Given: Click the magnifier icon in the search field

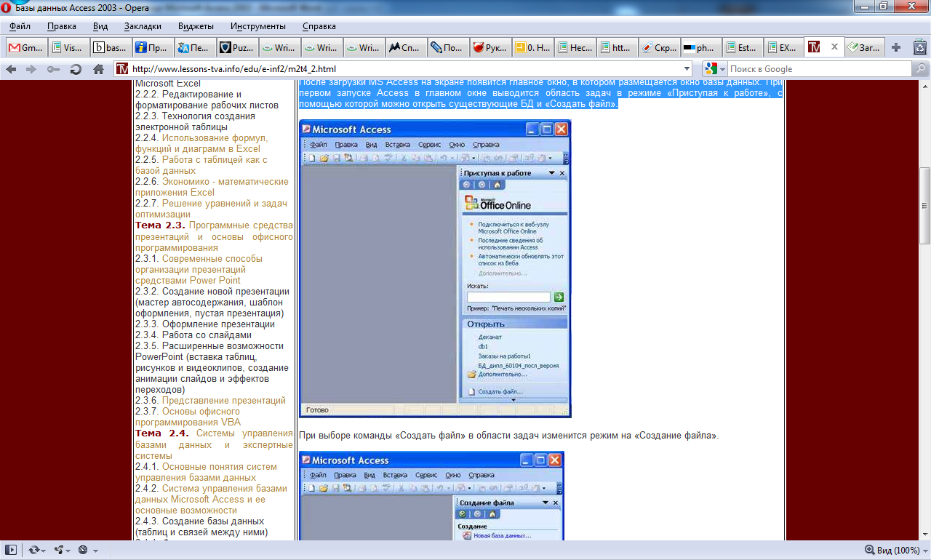Looking at the screenshot, I should click(921, 69).
